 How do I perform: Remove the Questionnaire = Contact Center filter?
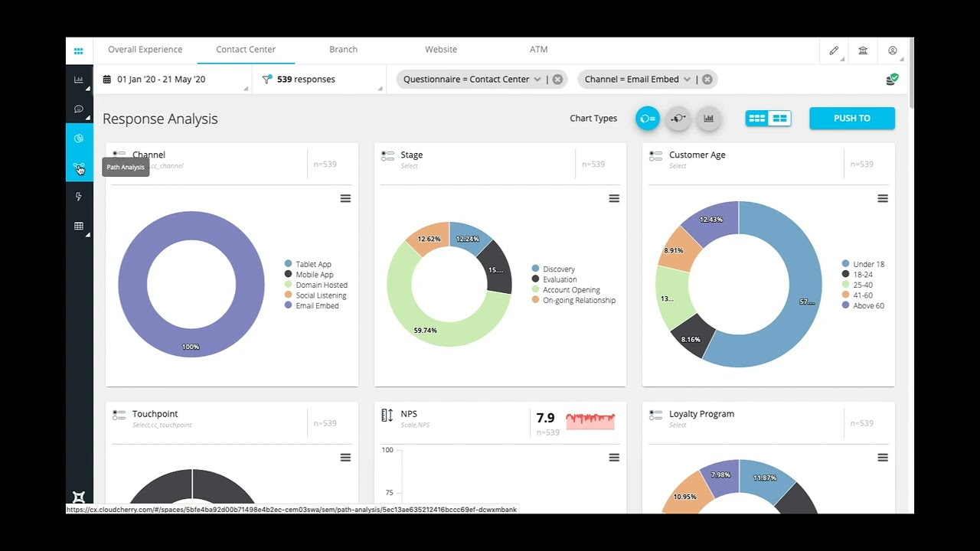click(557, 79)
